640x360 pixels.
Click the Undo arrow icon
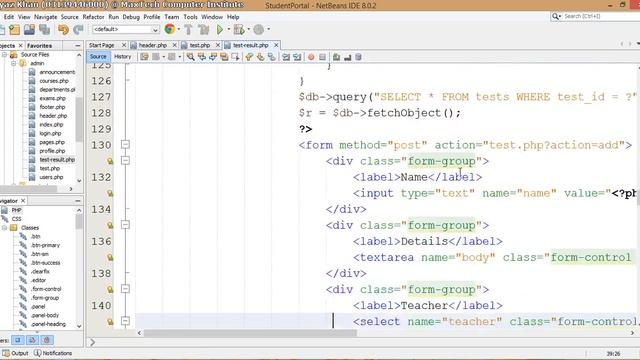coord(63,29)
